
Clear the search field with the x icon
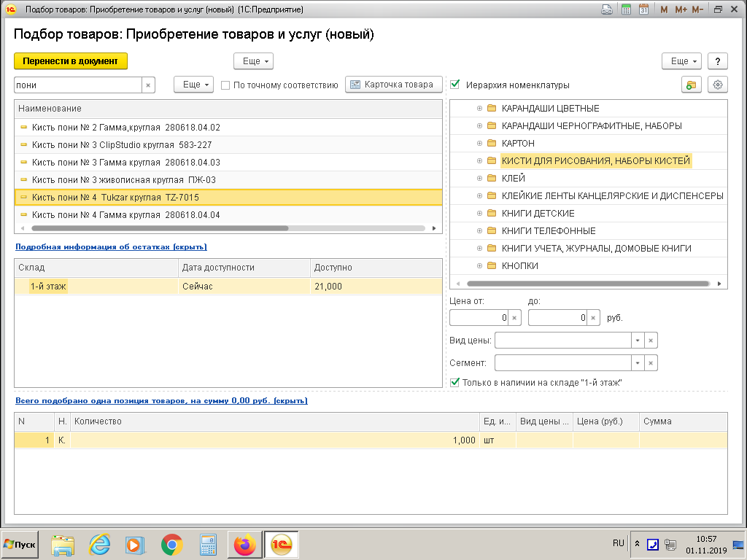tap(148, 85)
